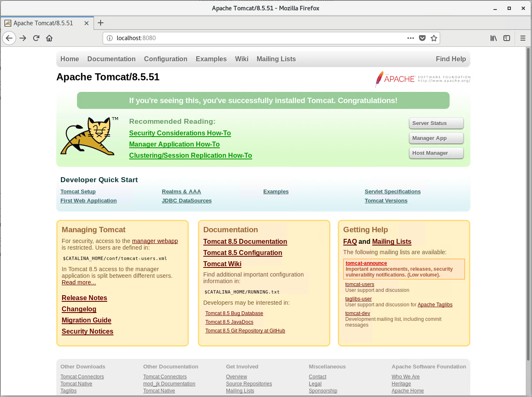Open Servlet Specifications link
The image size is (532, 397).
click(x=392, y=192)
